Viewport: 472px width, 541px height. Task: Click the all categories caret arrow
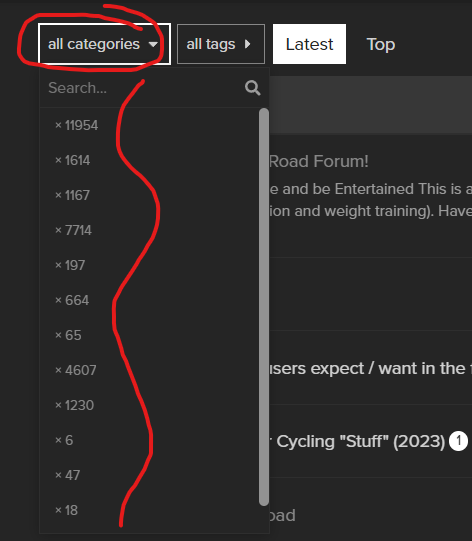tap(153, 44)
